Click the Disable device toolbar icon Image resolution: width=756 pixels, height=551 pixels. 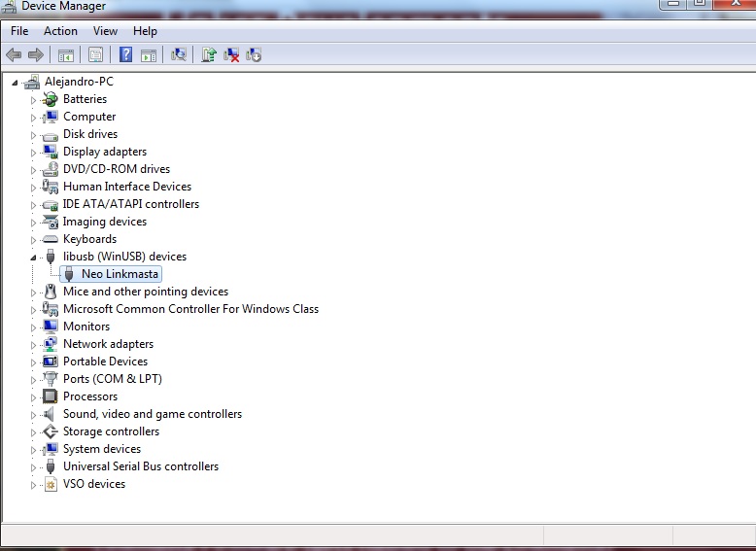click(x=254, y=55)
